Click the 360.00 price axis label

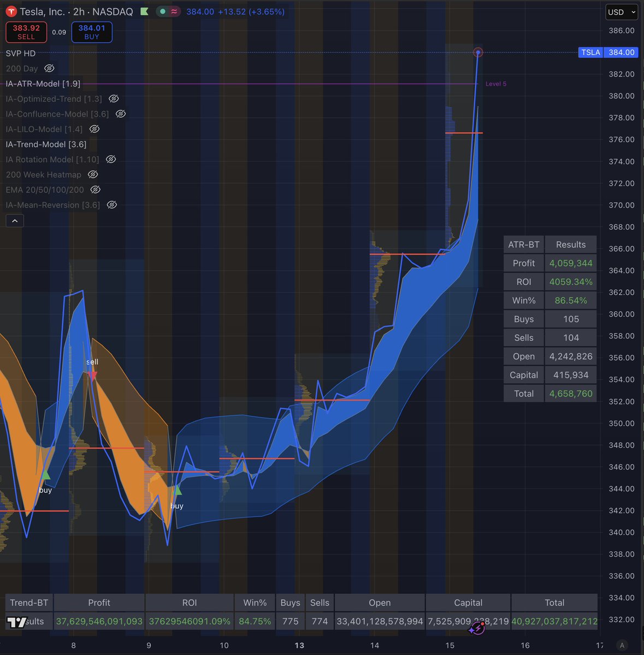tap(622, 314)
